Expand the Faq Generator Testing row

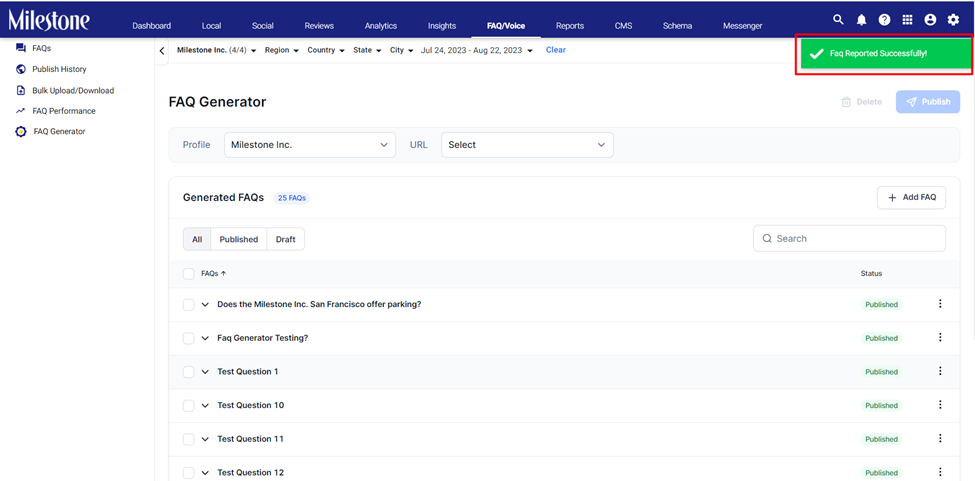pyautogui.click(x=205, y=338)
